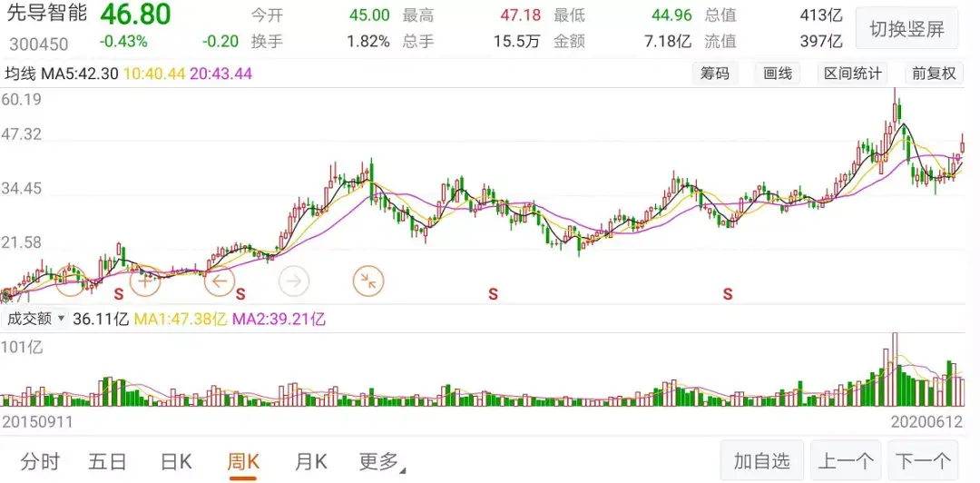The width and height of the screenshot is (980, 483).
Task: Click the minus zoom-out circle icon
Action: [x=71, y=281]
